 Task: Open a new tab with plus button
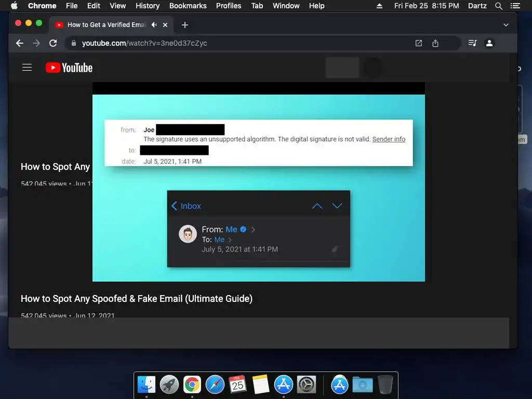tap(185, 25)
